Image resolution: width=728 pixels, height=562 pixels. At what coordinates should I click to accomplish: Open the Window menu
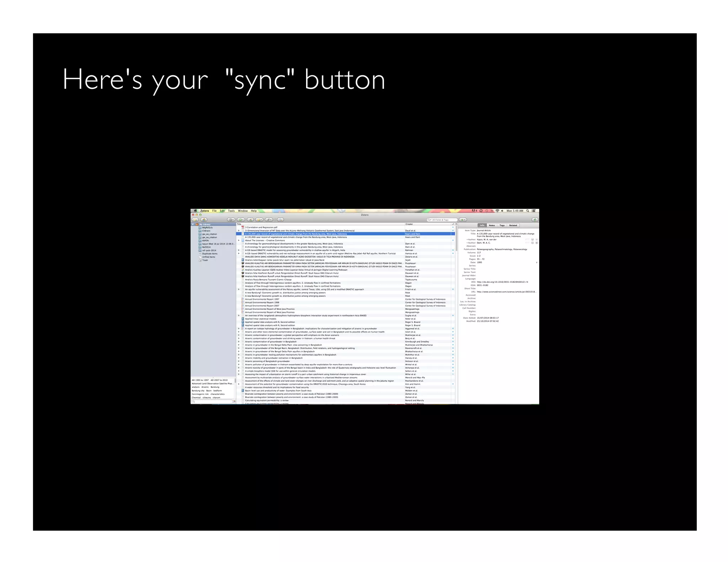pyautogui.click(x=243, y=211)
